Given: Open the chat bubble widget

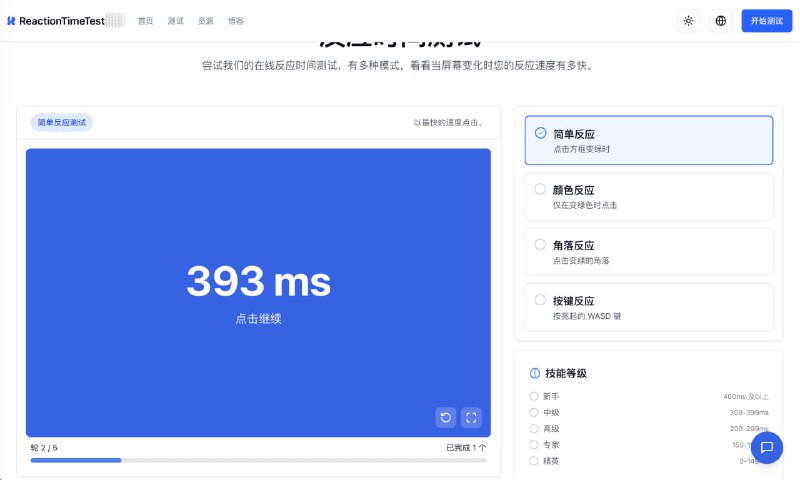Looking at the screenshot, I should point(767,447).
